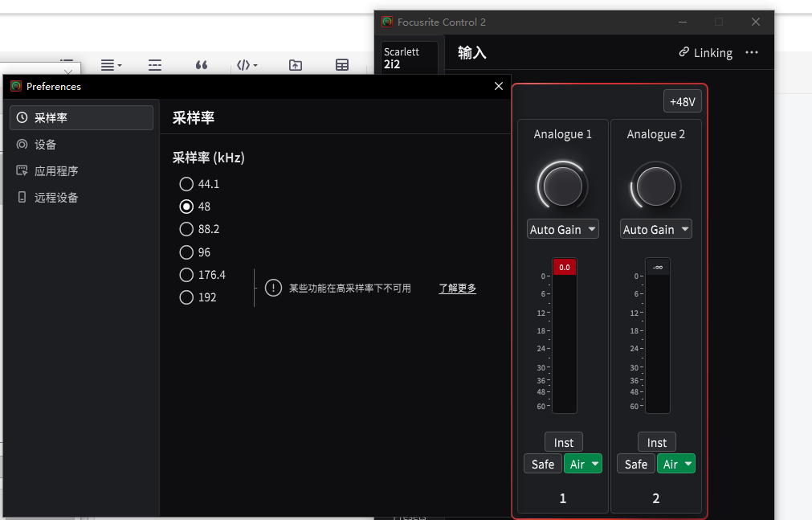Click the device icon beside 设备

(22, 144)
